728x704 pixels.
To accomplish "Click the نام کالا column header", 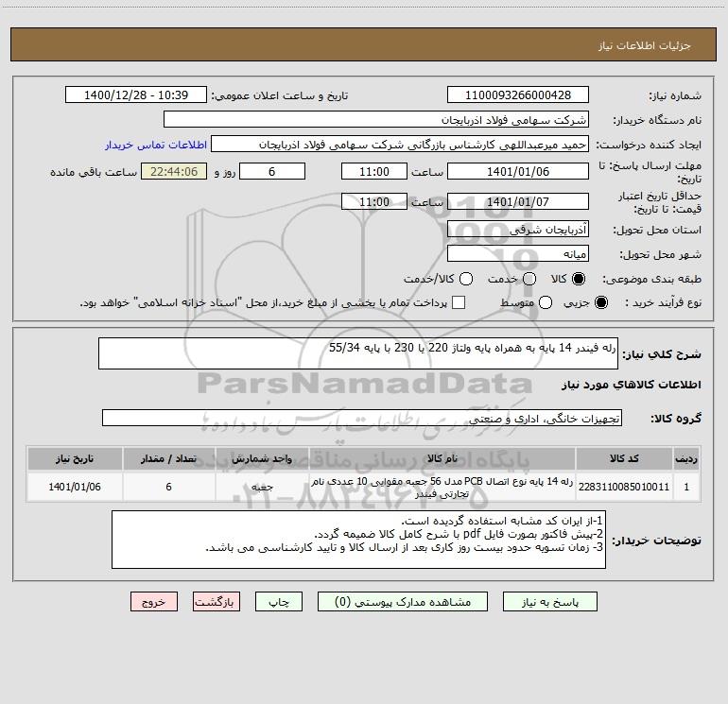I will pyautogui.click(x=442, y=458).
